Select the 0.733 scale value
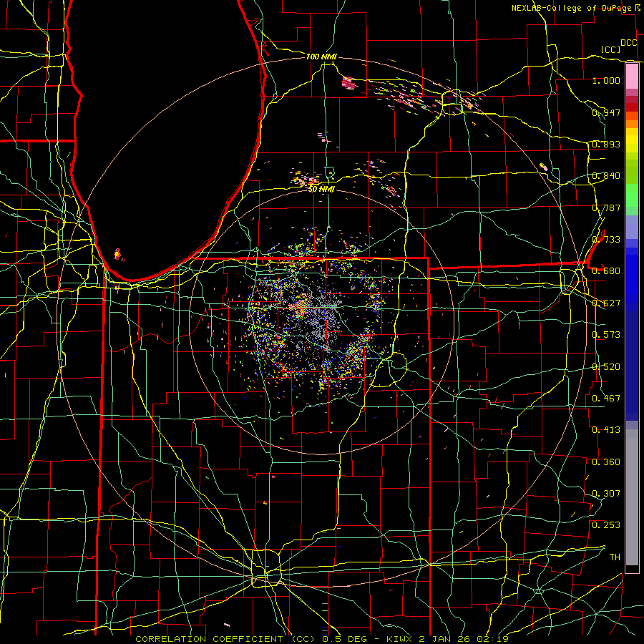The image size is (644, 644). click(x=606, y=240)
